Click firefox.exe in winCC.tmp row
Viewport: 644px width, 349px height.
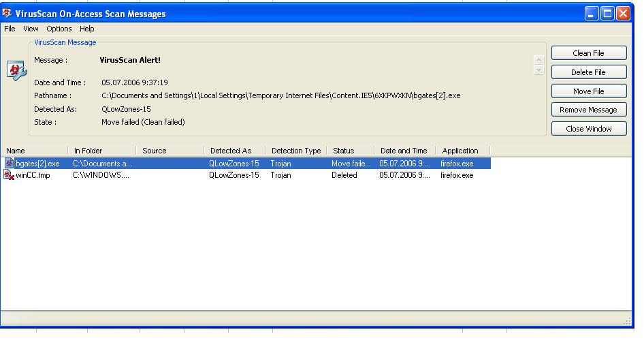click(x=457, y=176)
